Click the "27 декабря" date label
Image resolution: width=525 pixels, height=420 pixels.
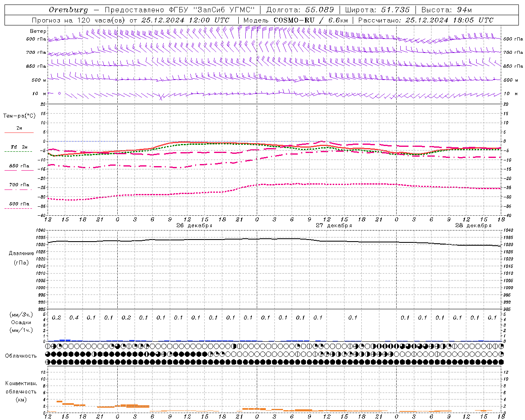(x=334, y=226)
